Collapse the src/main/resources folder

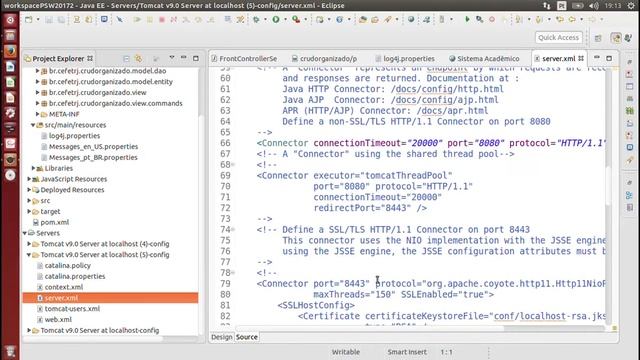[33, 125]
